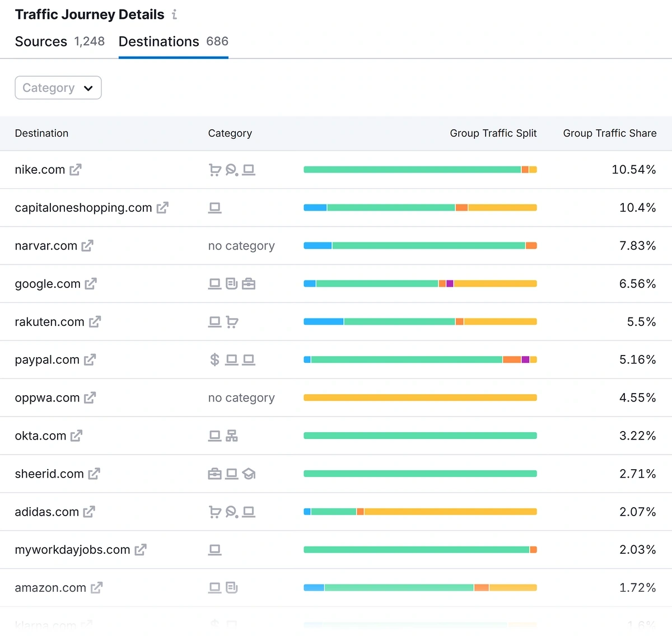
Task: Open the narvar.com destination link
Action: [x=46, y=246]
